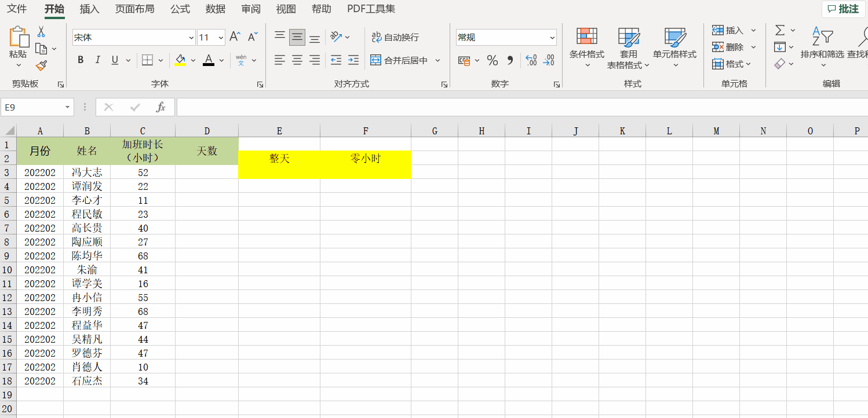
Task: Click the increase decimal icon
Action: 531,60
